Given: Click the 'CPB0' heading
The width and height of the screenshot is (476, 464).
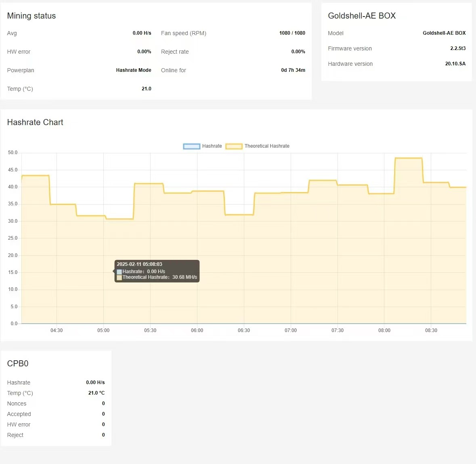Looking at the screenshot, I should (18, 364).
